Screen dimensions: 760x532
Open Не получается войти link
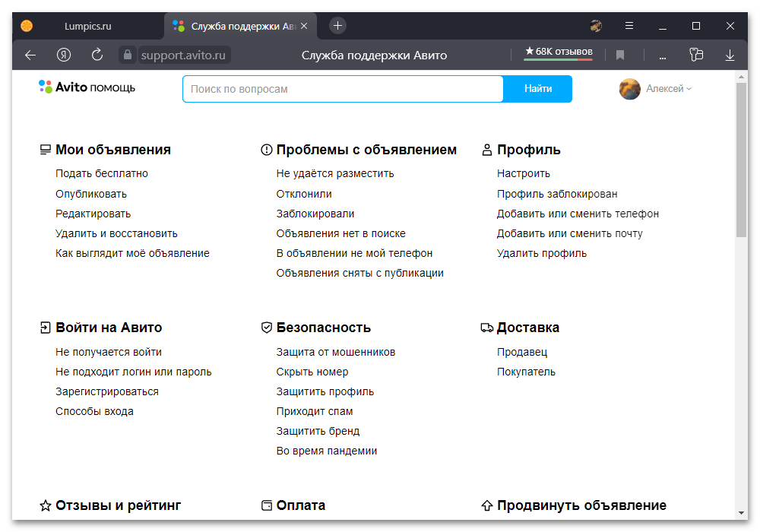click(109, 352)
